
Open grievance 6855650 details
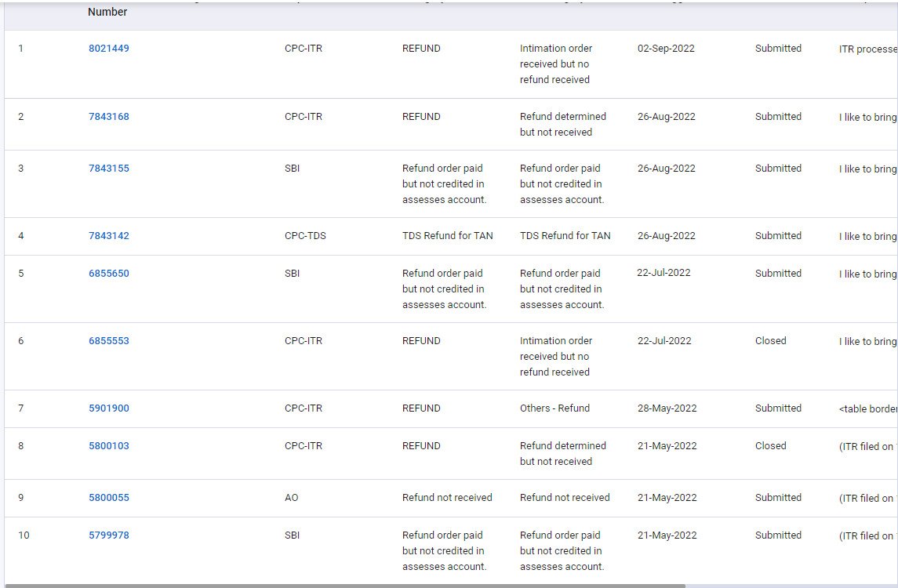[107, 273]
